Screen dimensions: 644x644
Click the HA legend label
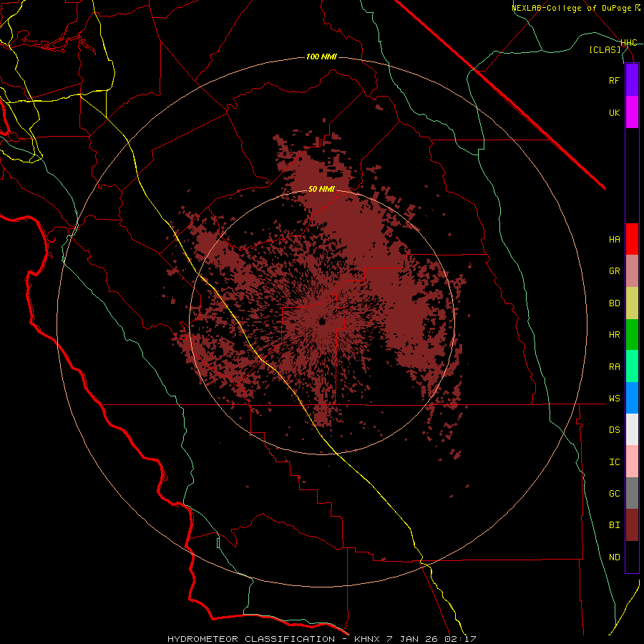click(614, 239)
